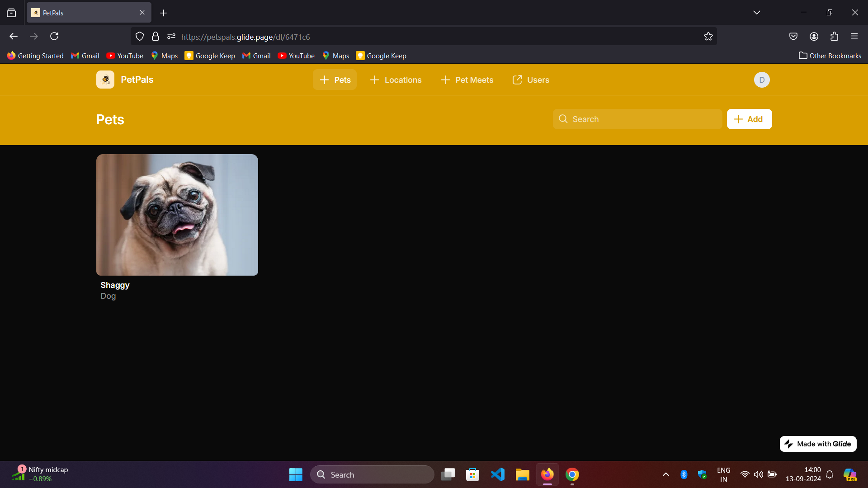The image size is (868, 488).
Task: Open the tab list dropdown arrow
Action: click(757, 12)
